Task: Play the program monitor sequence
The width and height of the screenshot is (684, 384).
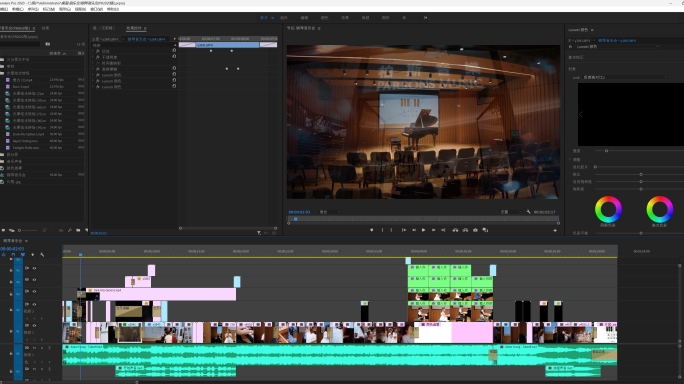Action: tap(423, 230)
